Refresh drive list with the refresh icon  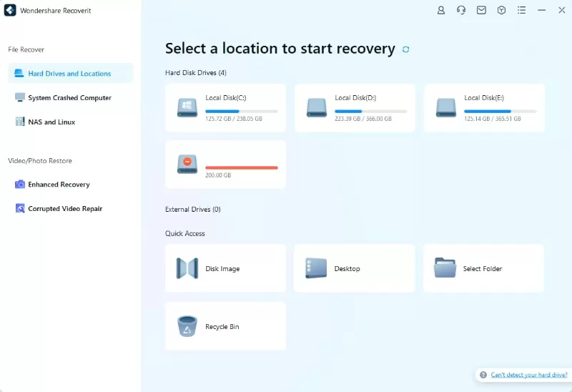point(405,49)
